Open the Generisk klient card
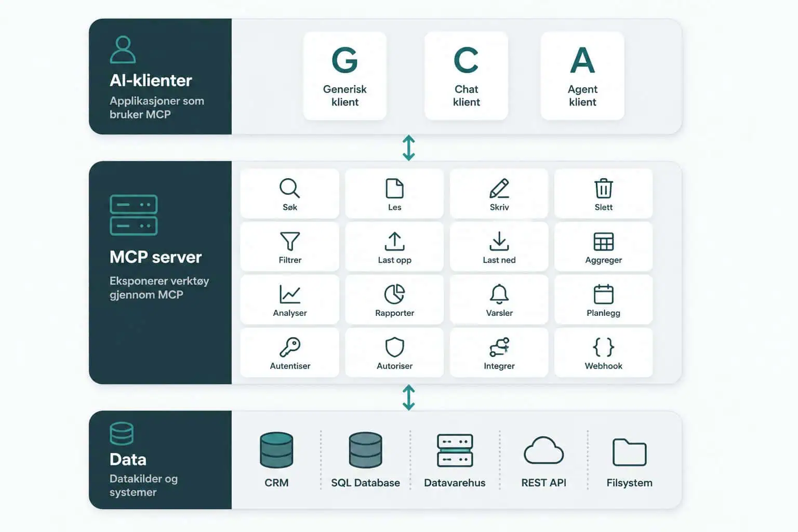The height and width of the screenshot is (532, 798). (345, 76)
